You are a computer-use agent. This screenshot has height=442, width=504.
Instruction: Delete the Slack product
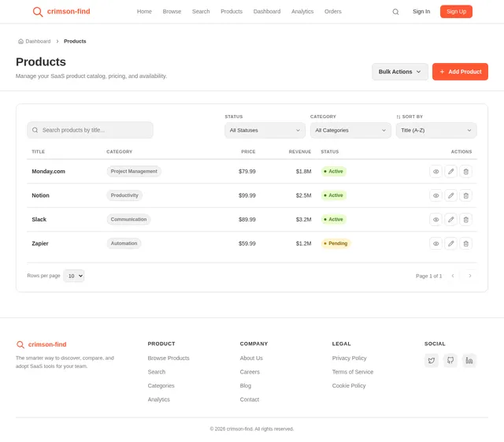(465, 220)
